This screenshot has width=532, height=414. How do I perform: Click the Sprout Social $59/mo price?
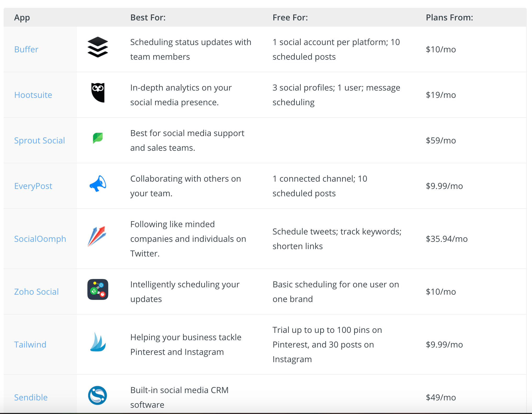tap(441, 141)
